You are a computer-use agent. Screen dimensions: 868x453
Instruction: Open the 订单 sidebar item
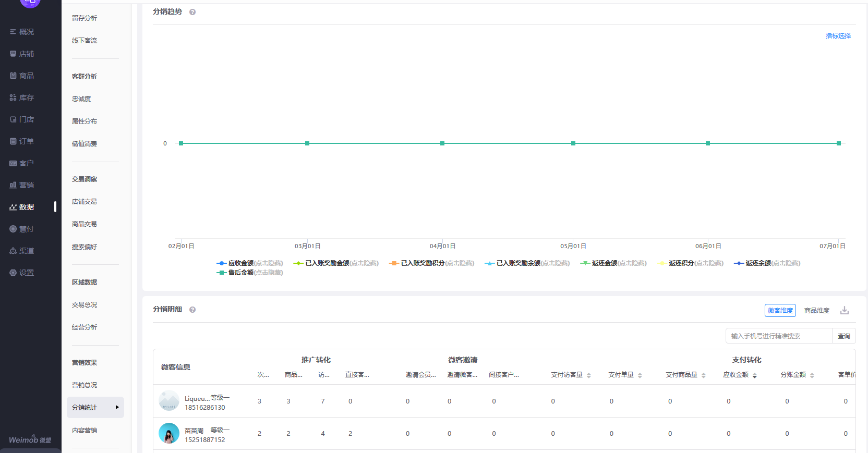point(22,141)
